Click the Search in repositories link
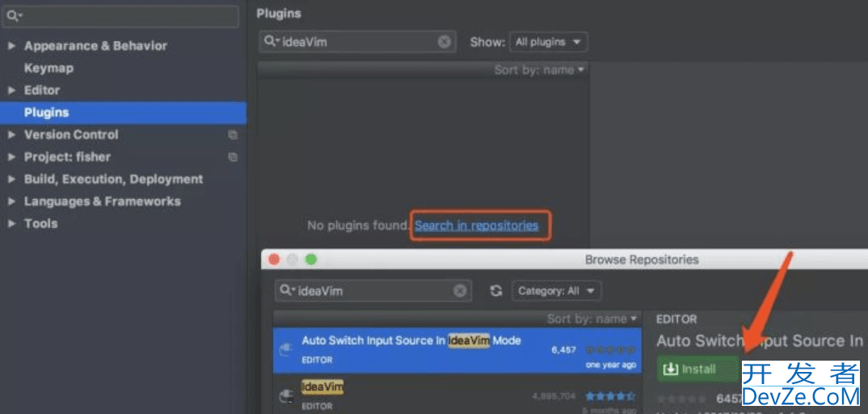 tap(477, 226)
